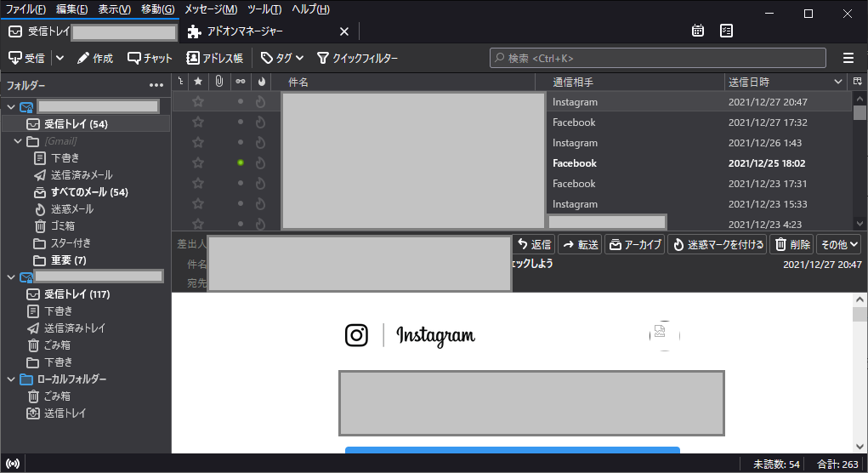Viewport: 868px width, 473px height.
Task: Open the チャット chat button
Action: pos(150,58)
